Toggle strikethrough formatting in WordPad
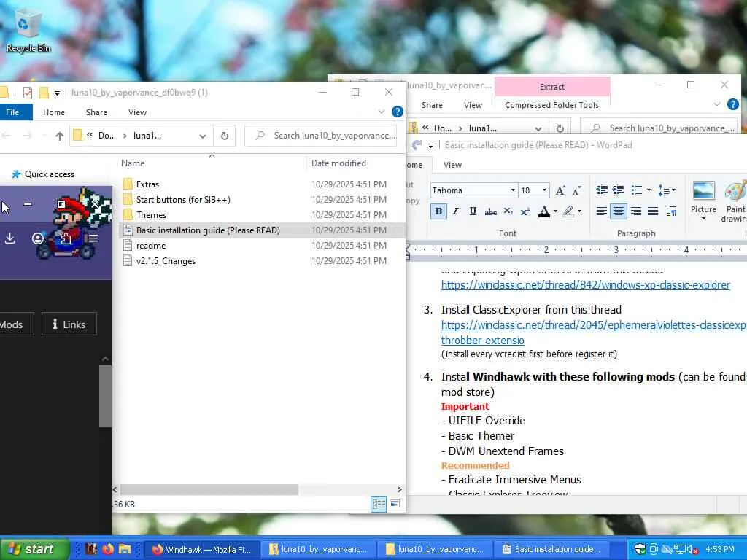 pyautogui.click(x=490, y=211)
